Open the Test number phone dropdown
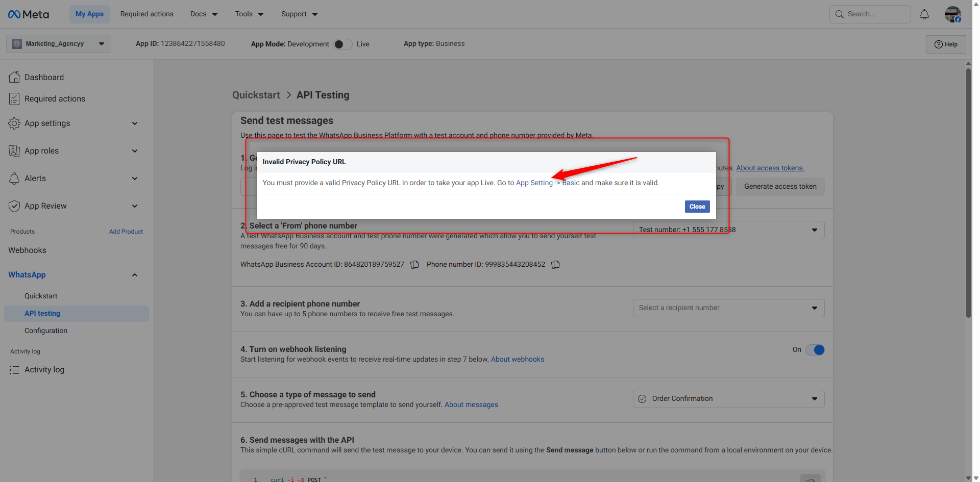Image resolution: width=980 pixels, height=482 pixels. (x=729, y=230)
